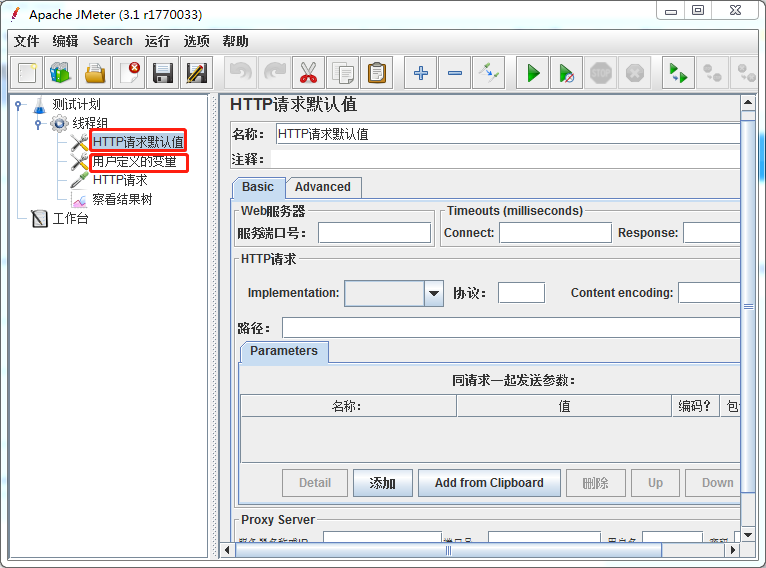This screenshot has height=568, width=766.
Task: Click the Add from Clipboard button
Action: (x=489, y=484)
